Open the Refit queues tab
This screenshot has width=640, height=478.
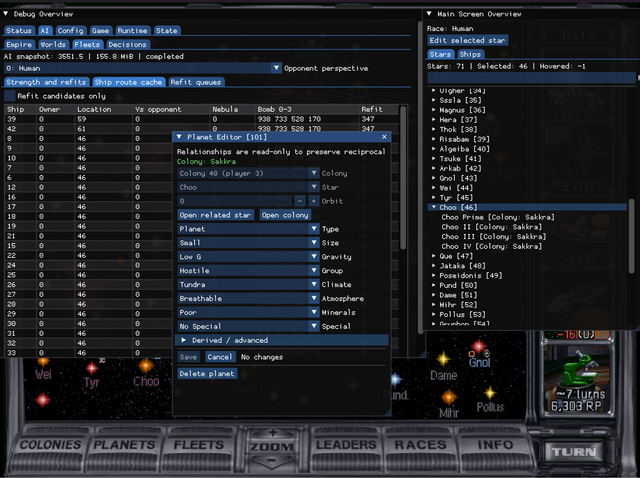tap(196, 82)
